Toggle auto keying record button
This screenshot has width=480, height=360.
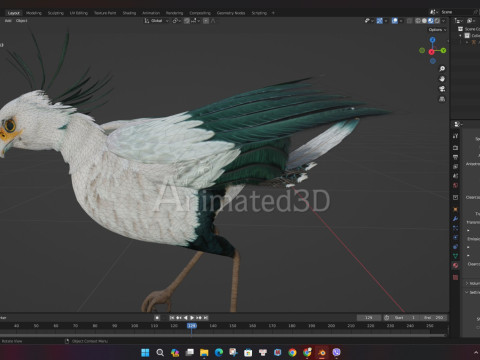tap(157, 318)
